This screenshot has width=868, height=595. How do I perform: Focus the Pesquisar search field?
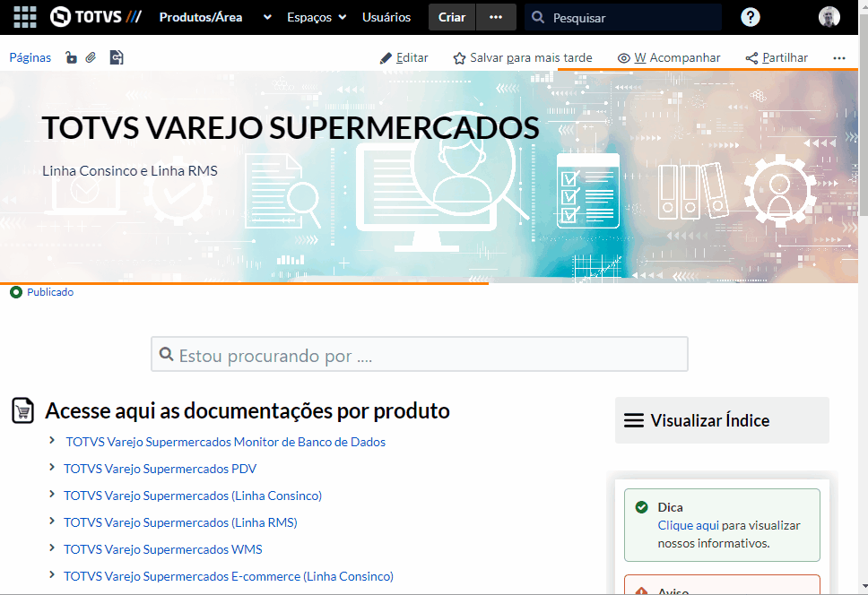coord(623,17)
